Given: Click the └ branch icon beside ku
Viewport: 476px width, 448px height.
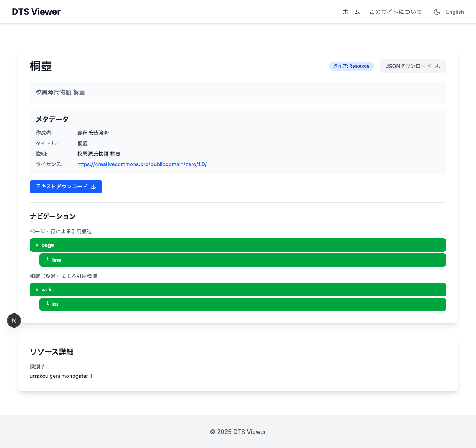Looking at the screenshot, I should tap(48, 304).
